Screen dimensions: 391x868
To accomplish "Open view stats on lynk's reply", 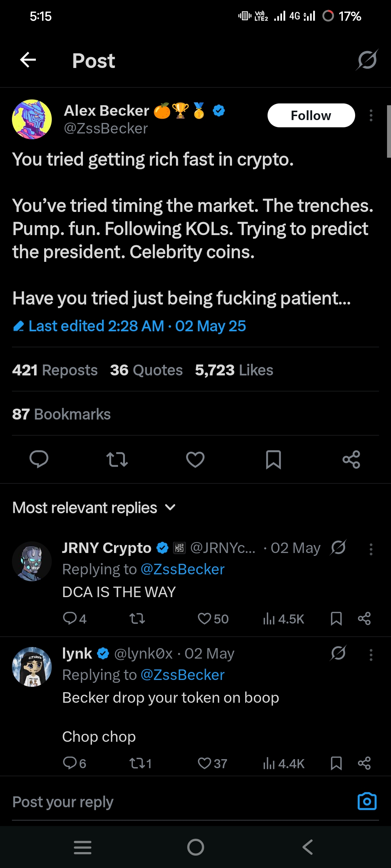I will coord(283,763).
